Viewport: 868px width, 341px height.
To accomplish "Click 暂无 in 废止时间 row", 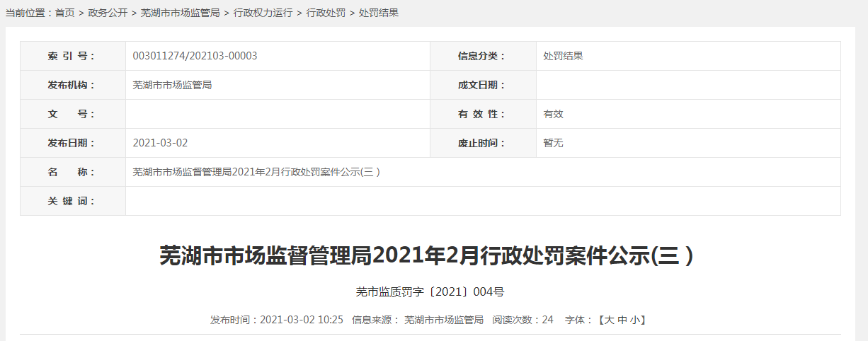I will (x=553, y=143).
